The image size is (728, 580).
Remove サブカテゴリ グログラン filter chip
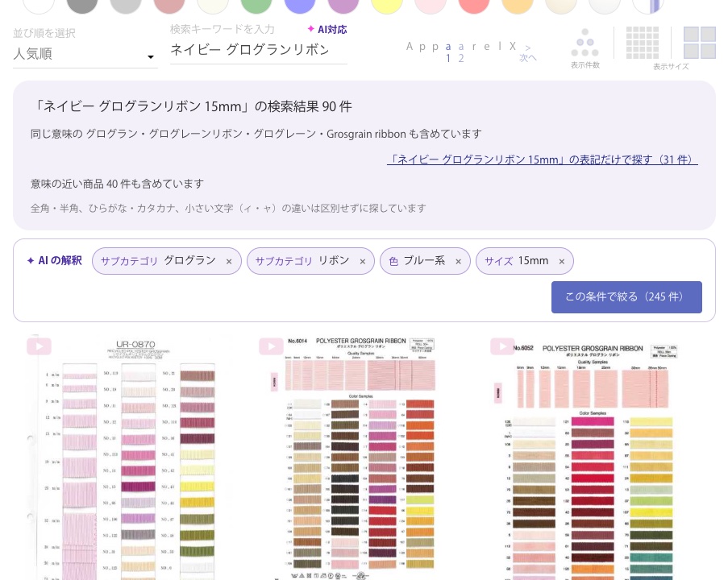coord(229,262)
